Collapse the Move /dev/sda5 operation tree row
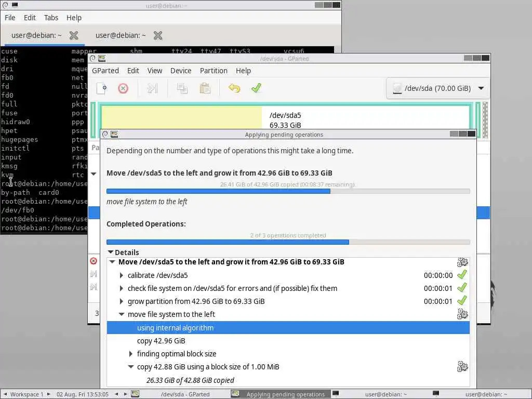The width and height of the screenshot is (532, 399). point(112,262)
